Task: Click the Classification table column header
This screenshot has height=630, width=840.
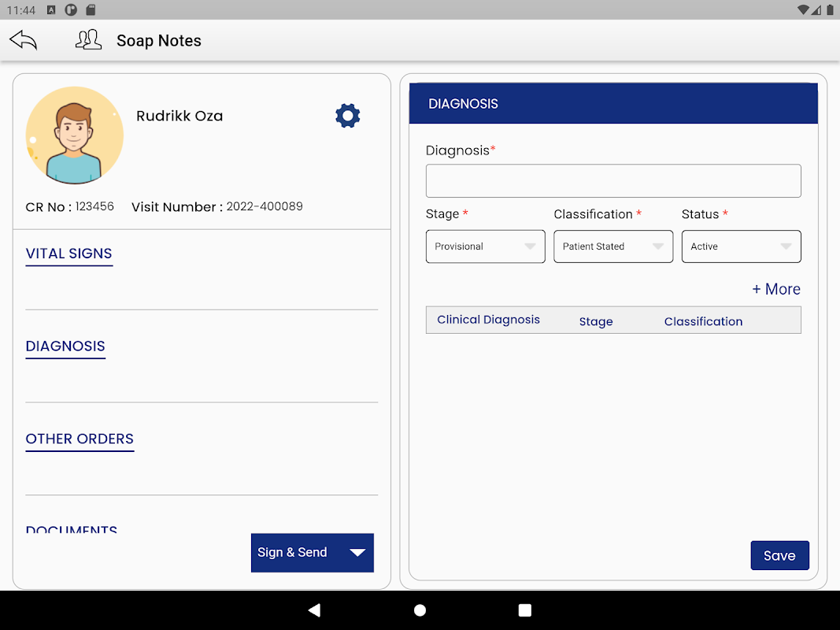Action: click(x=703, y=321)
